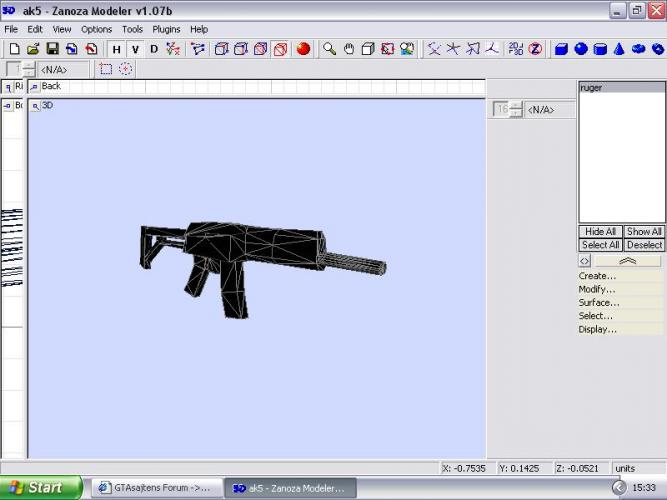Select the Zoom magnifier tool
This screenshot has height=500, width=667.
[x=329, y=49]
